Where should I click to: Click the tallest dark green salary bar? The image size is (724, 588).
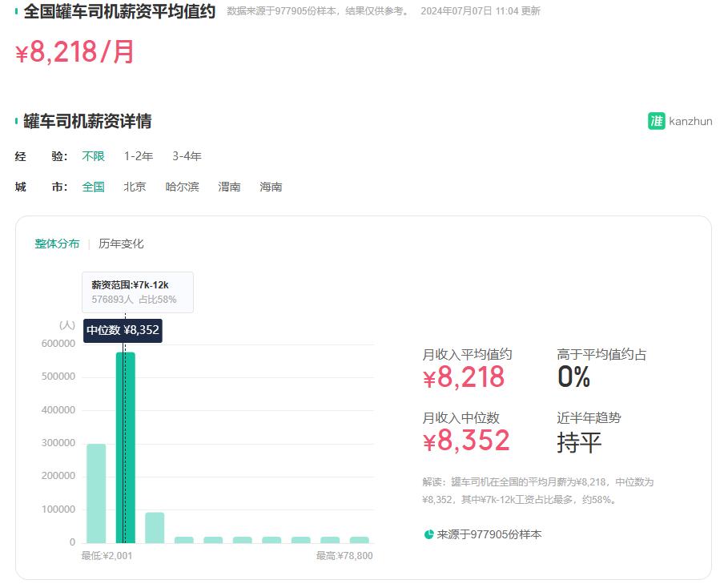pyautogui.click(x=126, y=447)
